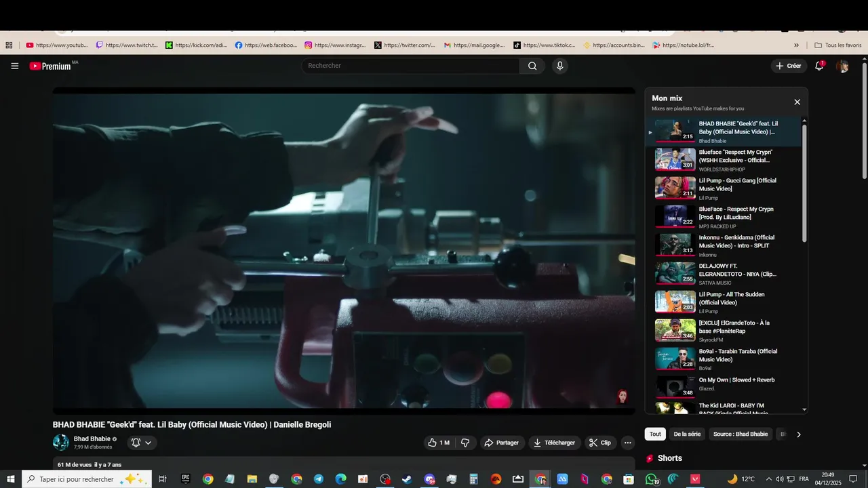Click the Créer button
The height and width of the screenshot is (488, 868).
(789, 66)
